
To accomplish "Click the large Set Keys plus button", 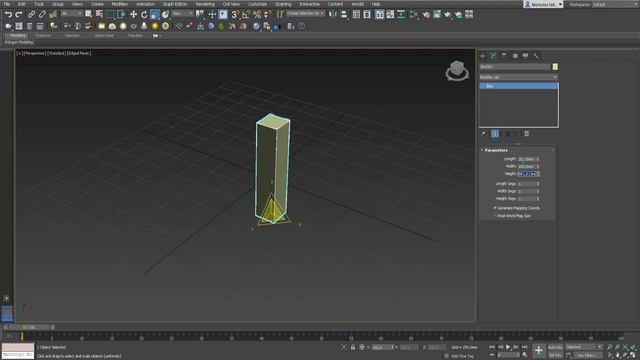I will tap(539, 350).
